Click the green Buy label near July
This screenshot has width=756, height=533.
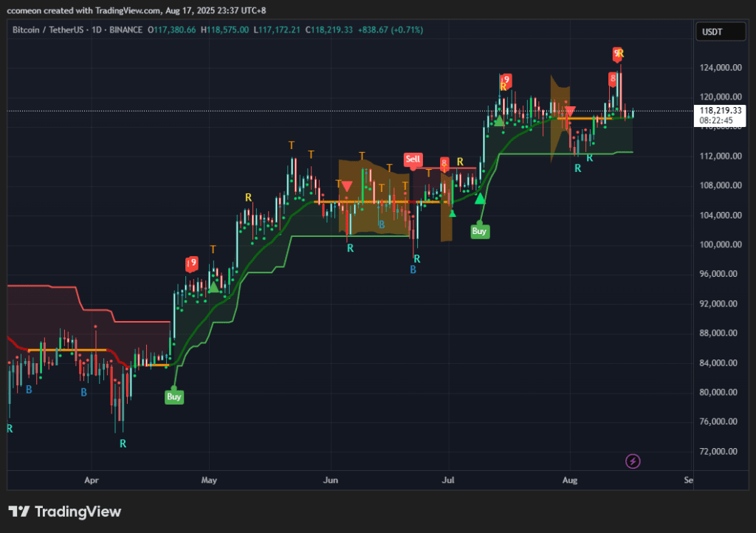[x=479, y=231]
